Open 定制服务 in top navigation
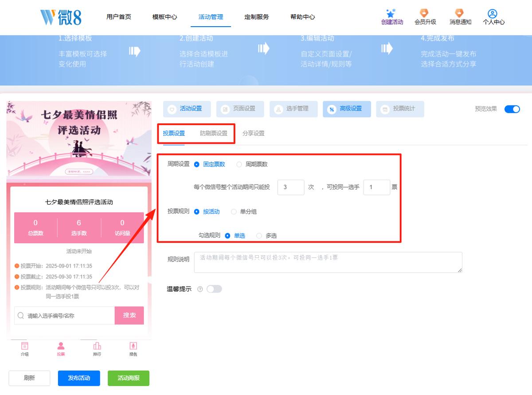532x395 pixels. pyautogui.click(x=257, y=17)
